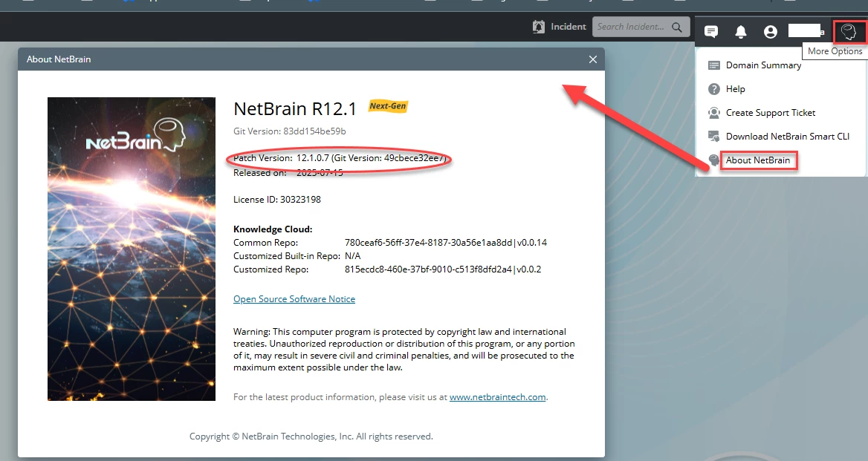Click the Next-Gen badge
The width and height of the screenshot is (868, 461).
[x=388, y=106]
